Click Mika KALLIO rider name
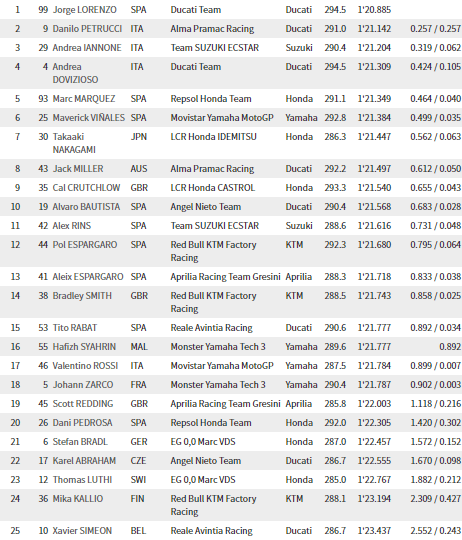Viewport: 462px width, 540px height. (78, 499)
